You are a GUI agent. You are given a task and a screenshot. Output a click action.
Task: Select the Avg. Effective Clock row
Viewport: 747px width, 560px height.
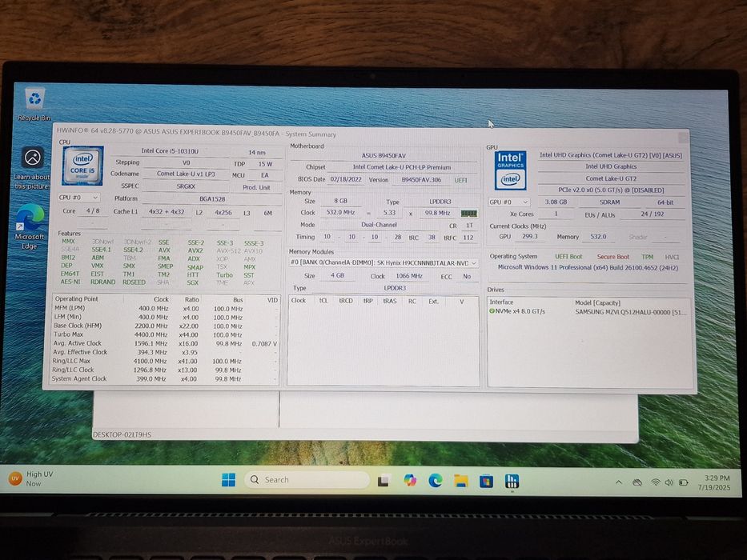[165, 352]
